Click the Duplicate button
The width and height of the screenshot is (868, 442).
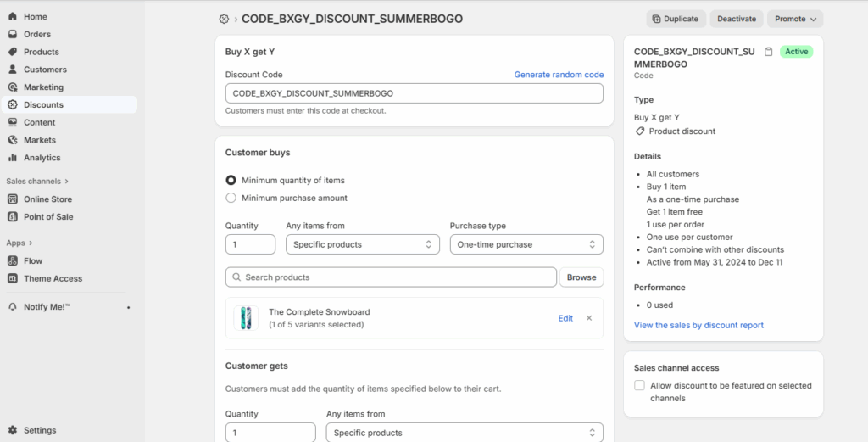[x=676, y=19]
